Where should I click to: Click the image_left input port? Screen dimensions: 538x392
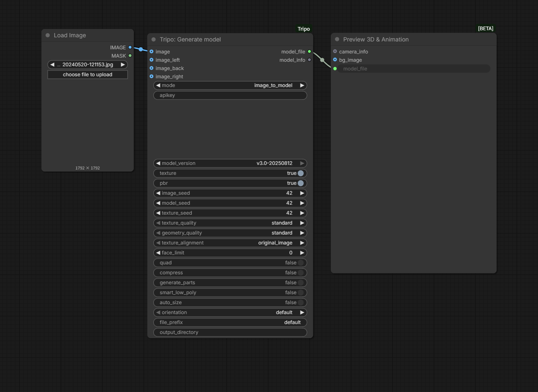click(151, 60)
